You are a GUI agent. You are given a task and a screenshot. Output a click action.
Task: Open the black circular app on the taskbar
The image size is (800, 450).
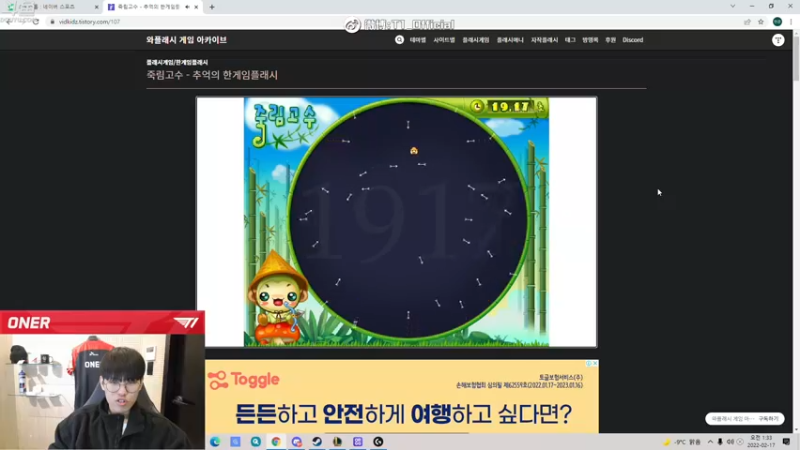tap(378, 441)
